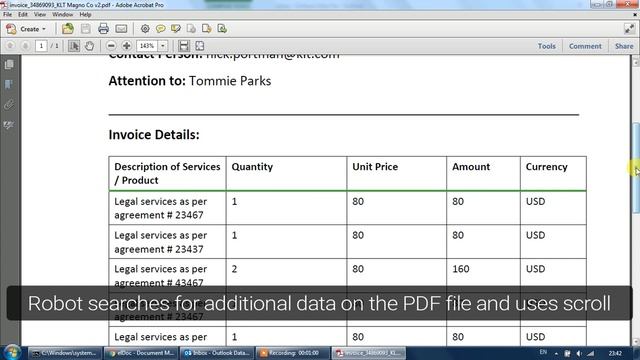Show bookmarks side panel
Screen dimensions: 640x360
pos(9,84)
